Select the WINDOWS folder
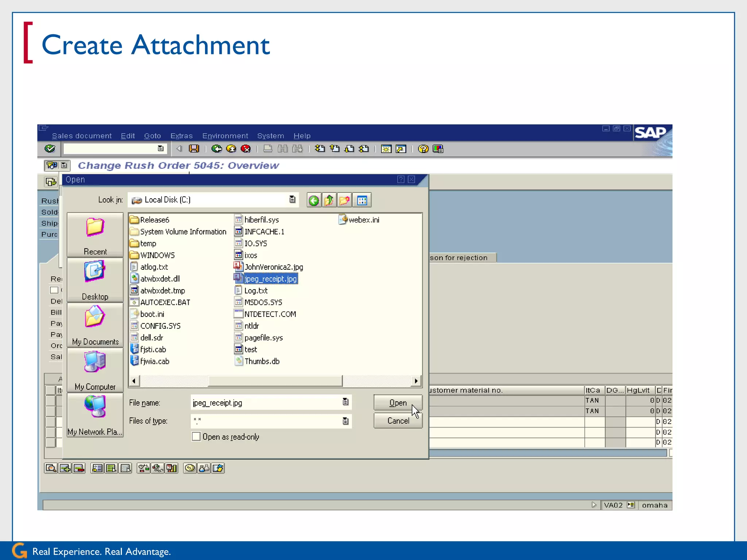 152,255
